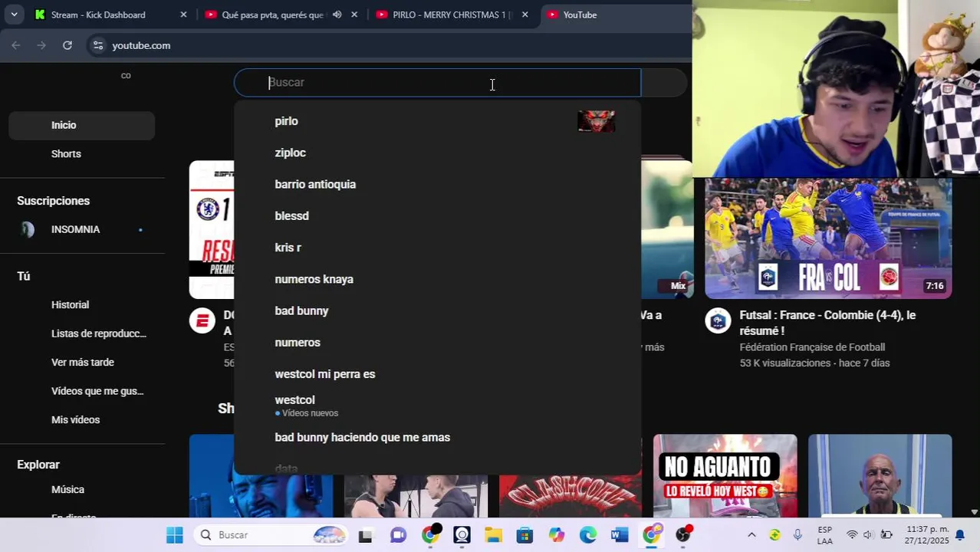Image resolution: width=980 pixels, height=552 pixels.
Task: Go back in browser history
Action: point(16,45)
